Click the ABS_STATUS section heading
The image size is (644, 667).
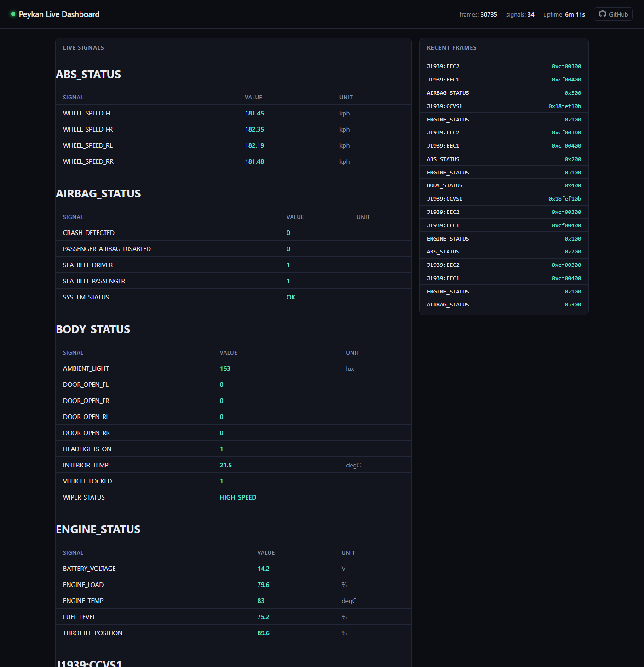coord(88,75)
